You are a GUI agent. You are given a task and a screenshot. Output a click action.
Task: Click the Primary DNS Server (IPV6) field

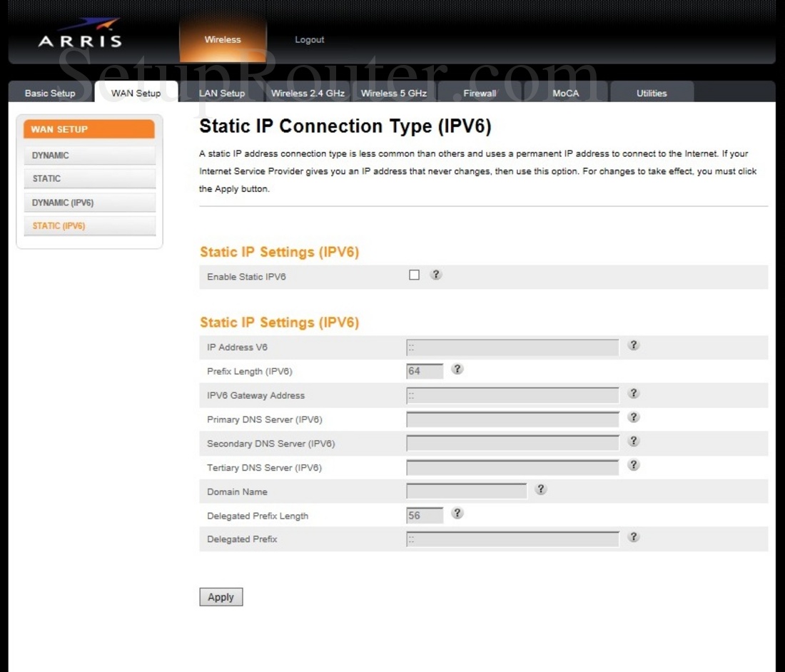pyautogui.click(x=512, y=419)
